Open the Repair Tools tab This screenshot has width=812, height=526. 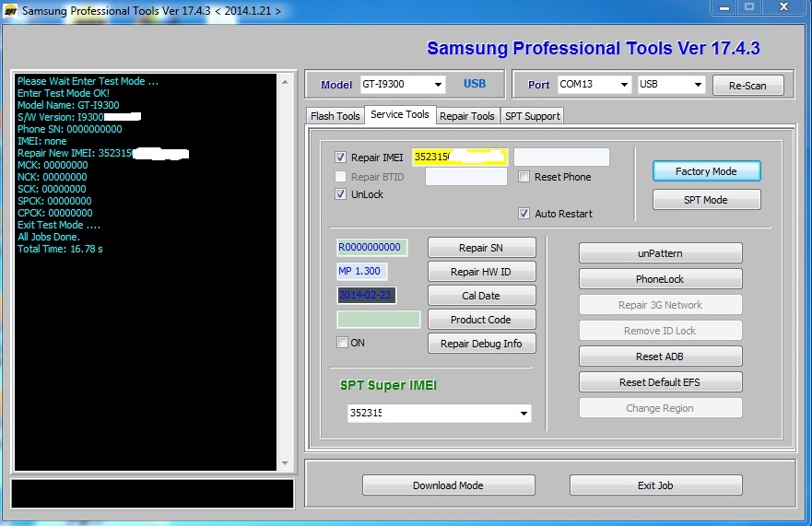point(467,116)
